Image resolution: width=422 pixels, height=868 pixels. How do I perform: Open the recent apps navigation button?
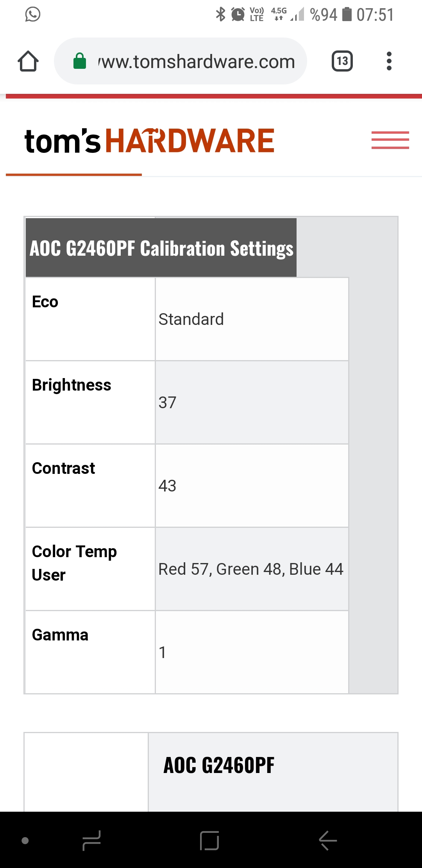pos(92,840)
